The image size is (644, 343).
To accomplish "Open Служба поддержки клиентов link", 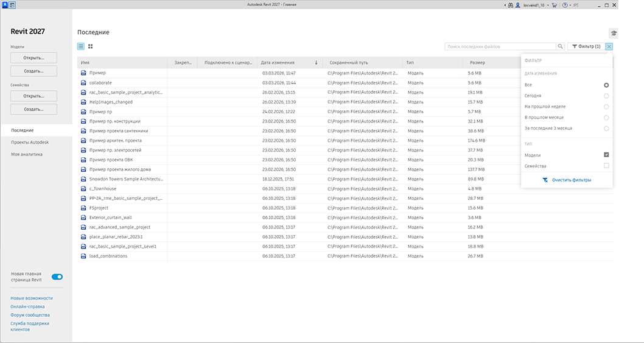I will (30, 327).
